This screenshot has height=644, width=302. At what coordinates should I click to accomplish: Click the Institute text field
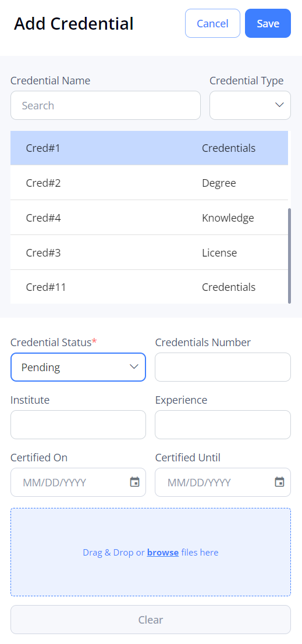click(78, 425)
